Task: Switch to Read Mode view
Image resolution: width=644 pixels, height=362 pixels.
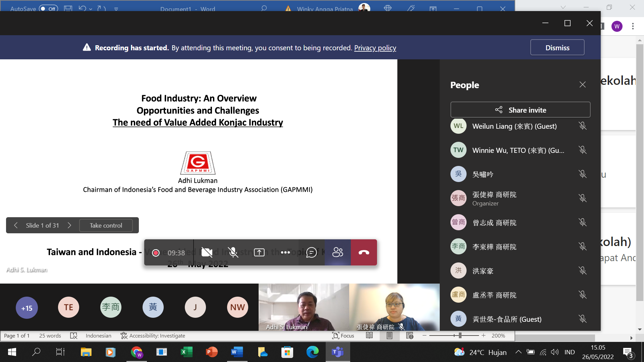Action: (369, 336)
